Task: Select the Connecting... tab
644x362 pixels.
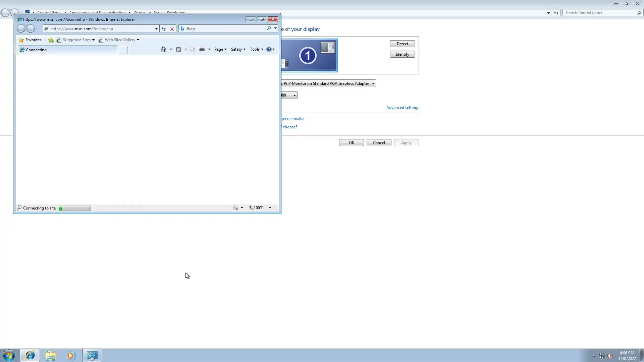Action: [67, 50]
